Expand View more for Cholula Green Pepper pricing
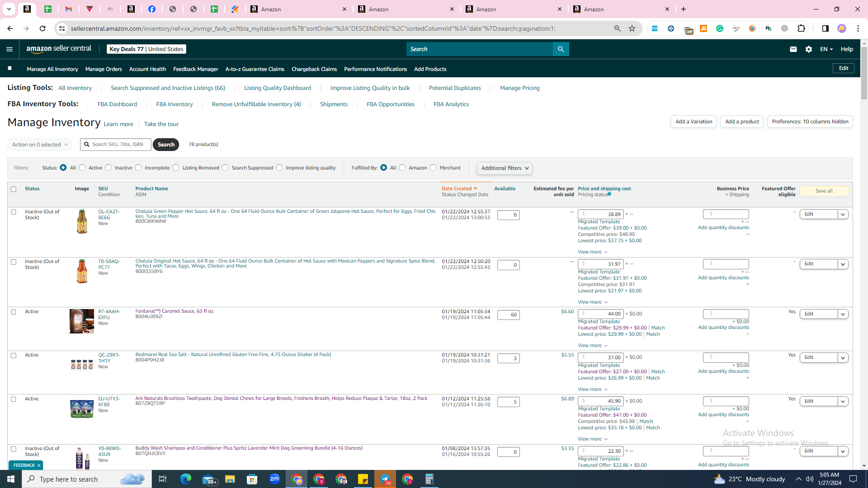Screen dimensions: 868x488 pos(593,252)
